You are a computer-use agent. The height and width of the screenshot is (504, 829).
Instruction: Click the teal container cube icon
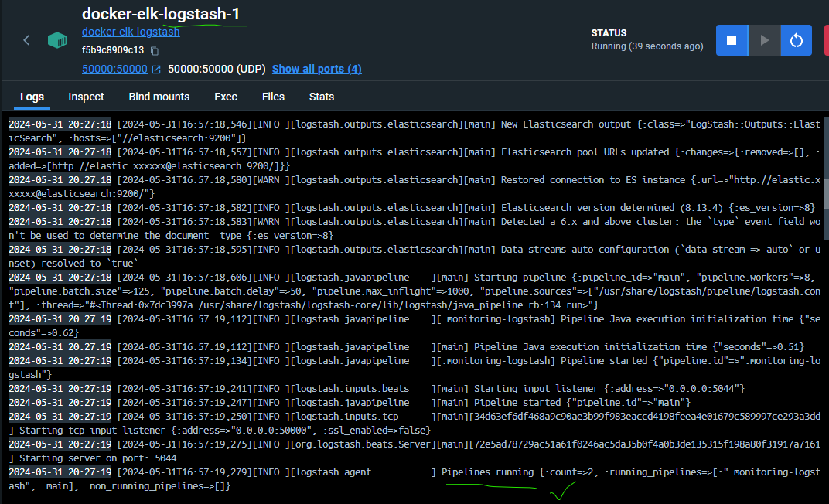pyautogui.click(x=57, y=40)
